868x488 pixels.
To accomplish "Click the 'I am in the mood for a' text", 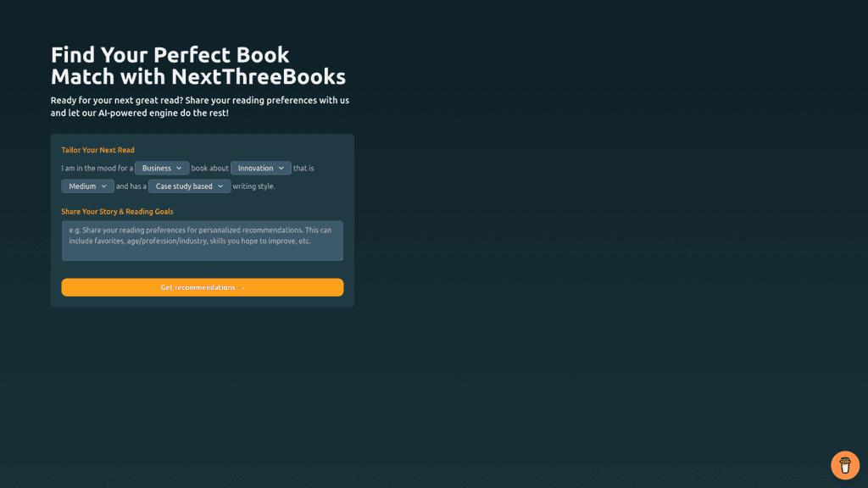I will tap(97, 169).
